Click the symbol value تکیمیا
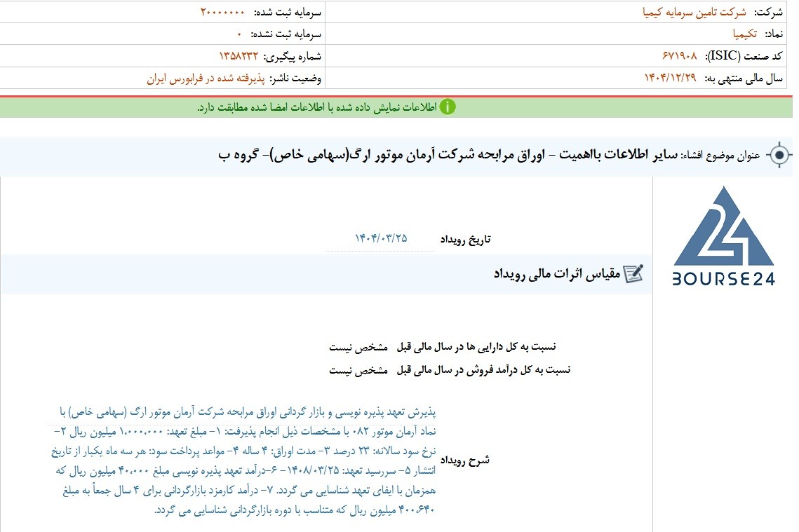 [745, 34]
